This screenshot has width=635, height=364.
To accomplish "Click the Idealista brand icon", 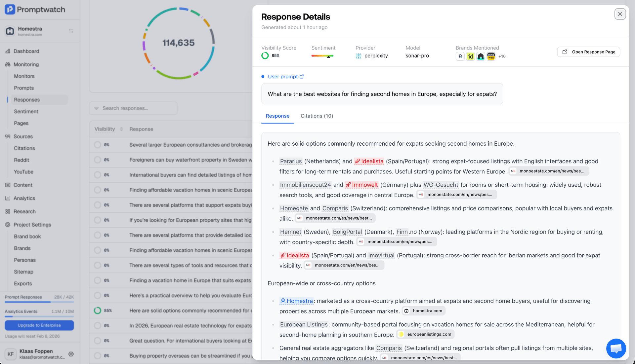I will [x=470, y=56].
